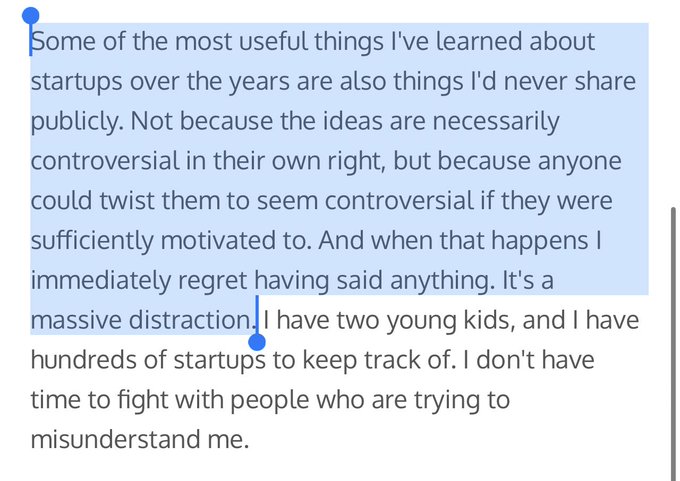Click the vertical scrollbar on the right
680x481 pixels.
click(674, 340)
